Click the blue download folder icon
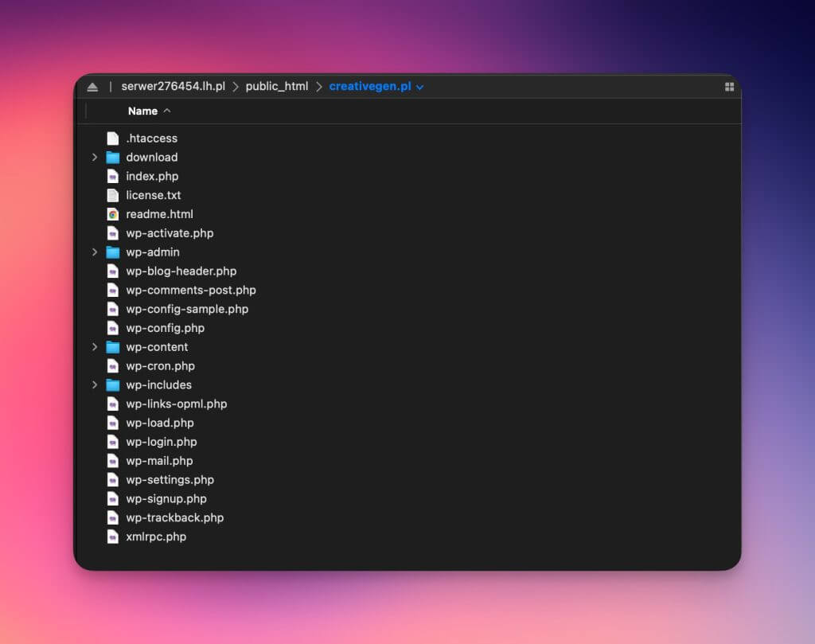This screenshot has width=815, height=644. click(113, 158)
